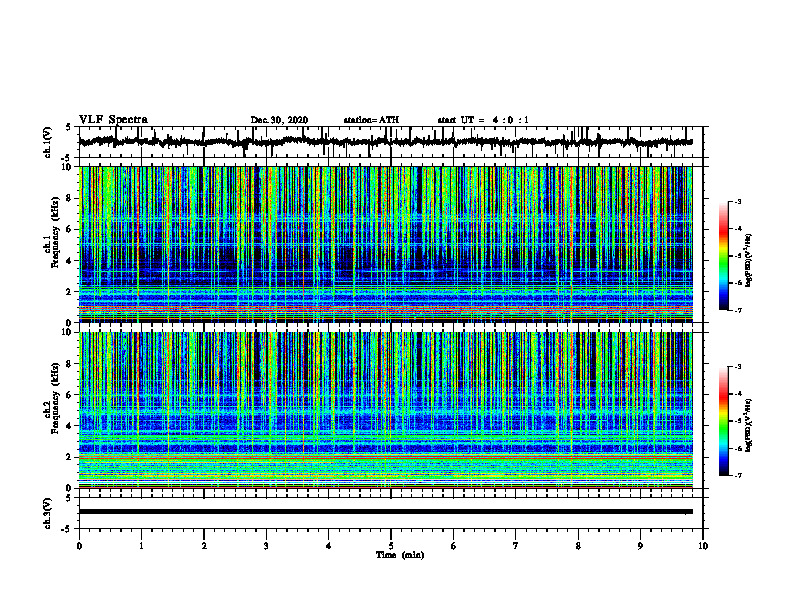Click the "Dec. 30, 2020" date label

point(279,120)
